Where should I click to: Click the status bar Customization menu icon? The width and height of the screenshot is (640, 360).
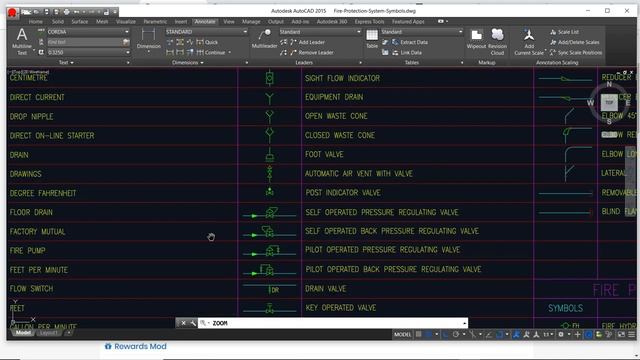click(x=631, y=335)
